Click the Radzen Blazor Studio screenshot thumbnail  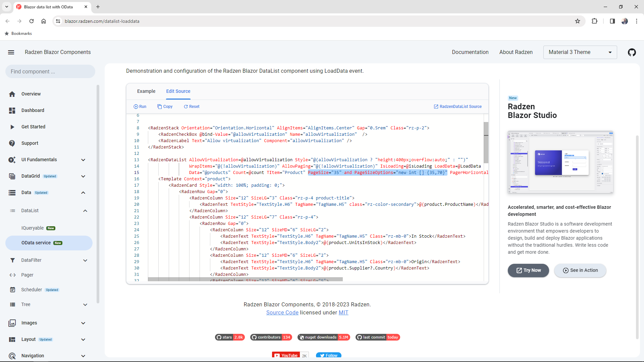click(x=560, y=162)
